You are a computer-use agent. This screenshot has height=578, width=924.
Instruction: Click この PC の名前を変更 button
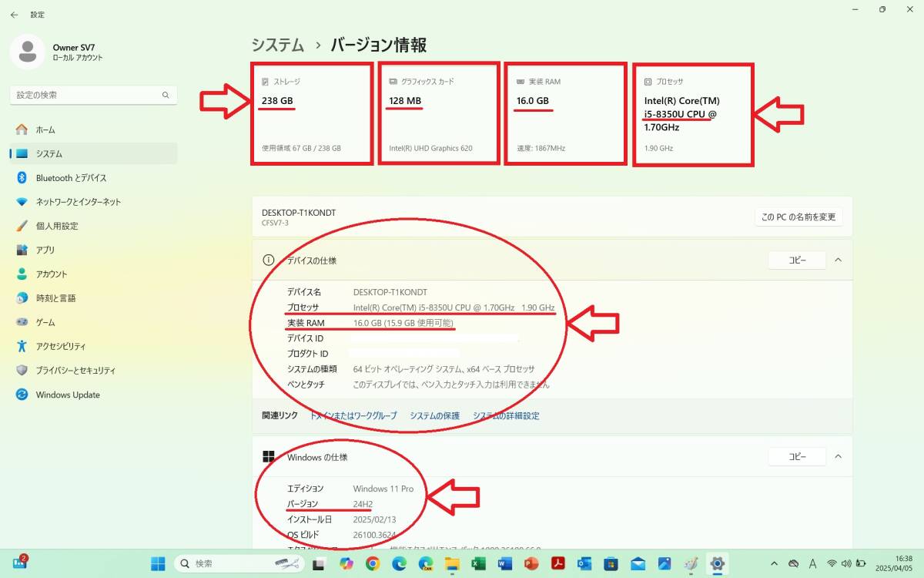coord(798,217)
